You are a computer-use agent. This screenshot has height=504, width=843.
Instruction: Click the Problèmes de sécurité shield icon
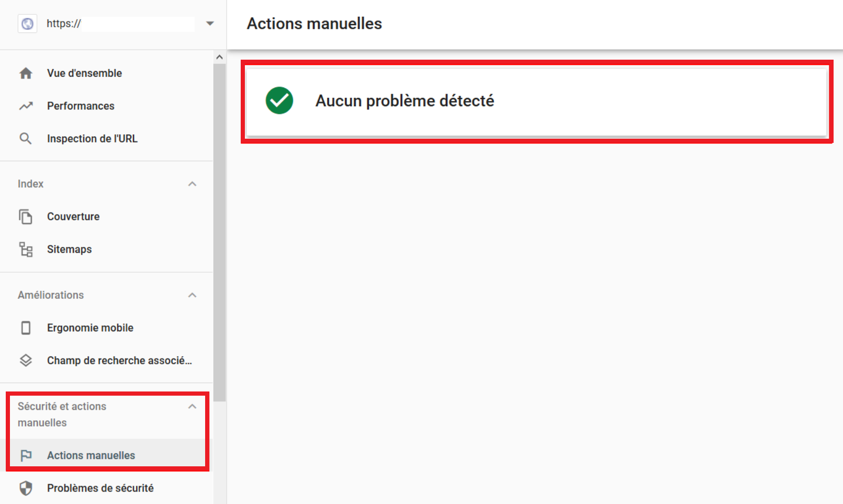(26, 488)
